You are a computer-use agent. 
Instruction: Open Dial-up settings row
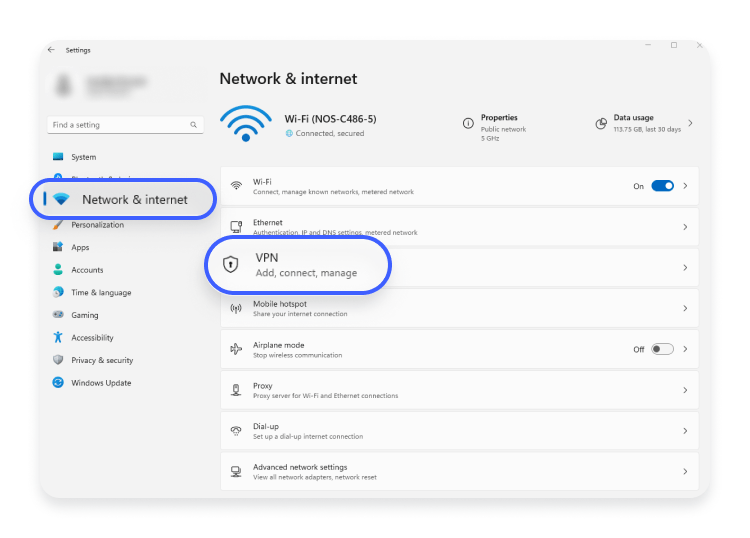click(459, 431)
